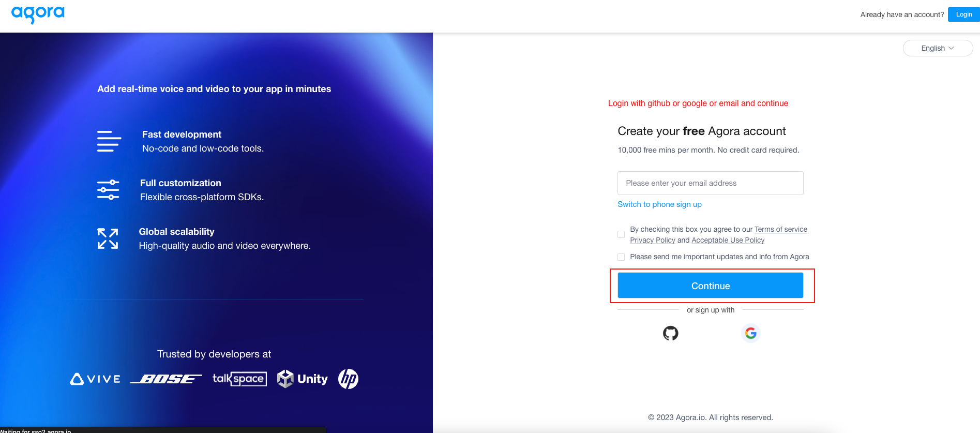Click the Fast development lines icon
Screen dimensions: 980x433
(x=109, y=141)
